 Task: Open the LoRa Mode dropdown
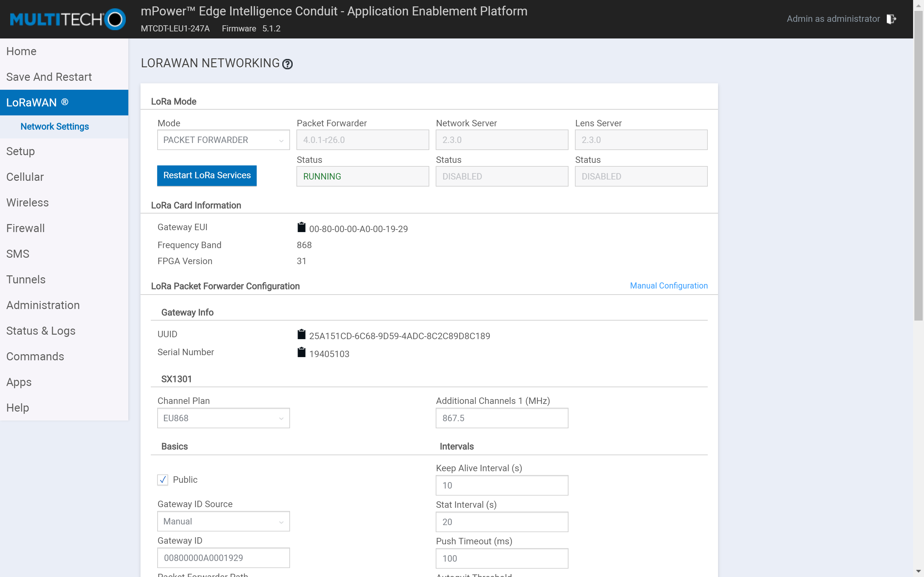pyautogui.click(x=224, y=139)
